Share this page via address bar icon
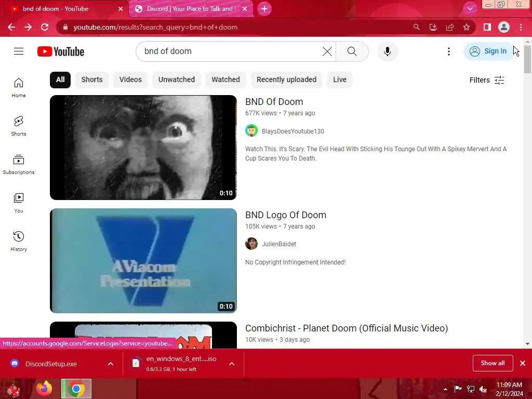The image size is (532, 399). pos(450,27)
